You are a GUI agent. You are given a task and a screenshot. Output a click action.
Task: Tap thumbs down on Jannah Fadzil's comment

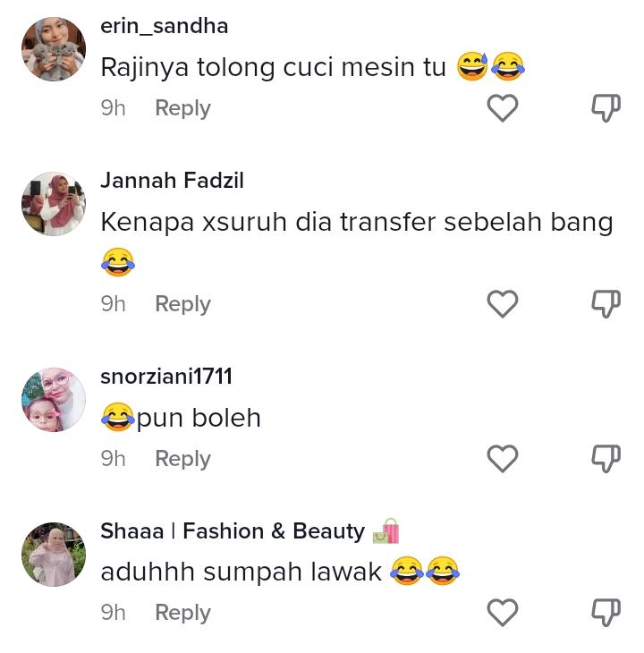[x=606, y=304]
